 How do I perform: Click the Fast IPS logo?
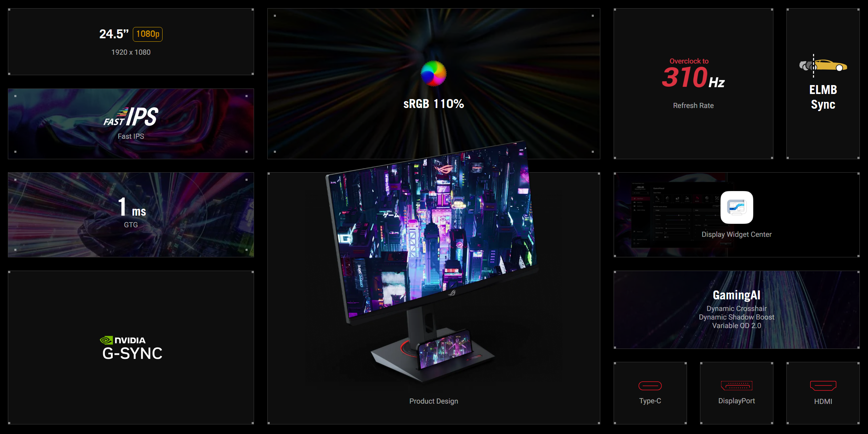pyautogui.click(x=131, y=117)
